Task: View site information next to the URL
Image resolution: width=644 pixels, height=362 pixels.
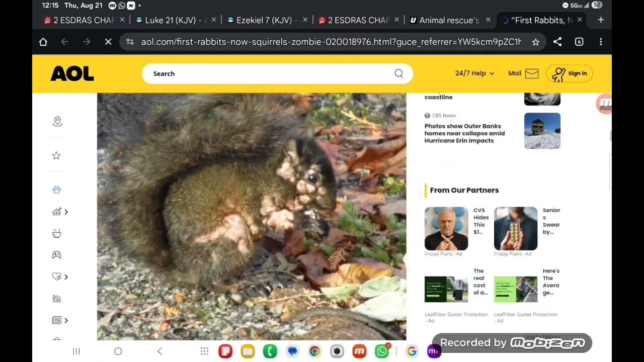Action: [x=130, y=42]
